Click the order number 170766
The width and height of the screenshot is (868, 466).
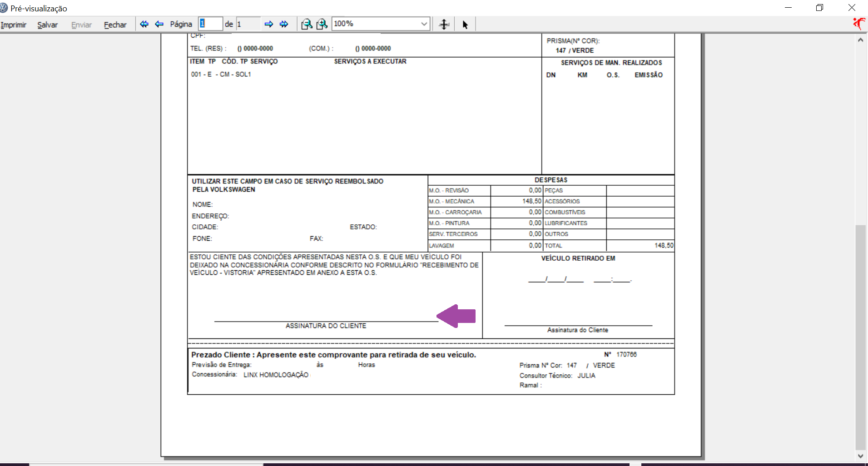pyautogui.click(x=626, y=354)
